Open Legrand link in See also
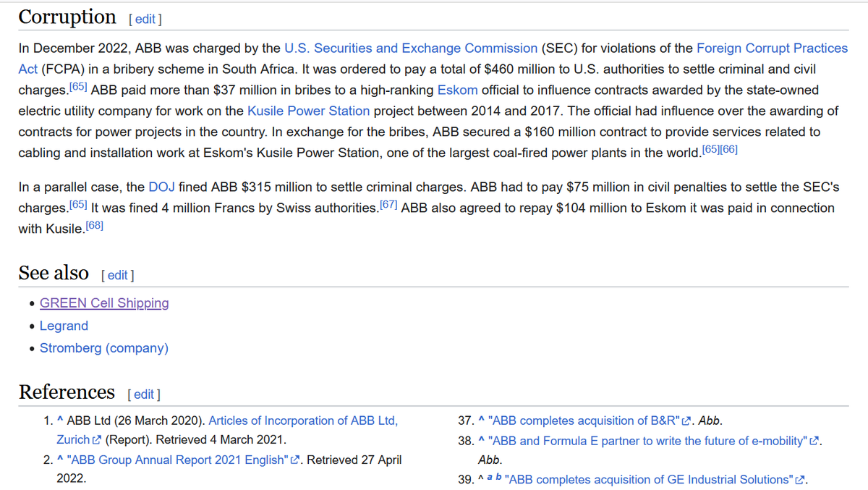The width and height of the screenshot is (868, 490). tap(64, 326)
